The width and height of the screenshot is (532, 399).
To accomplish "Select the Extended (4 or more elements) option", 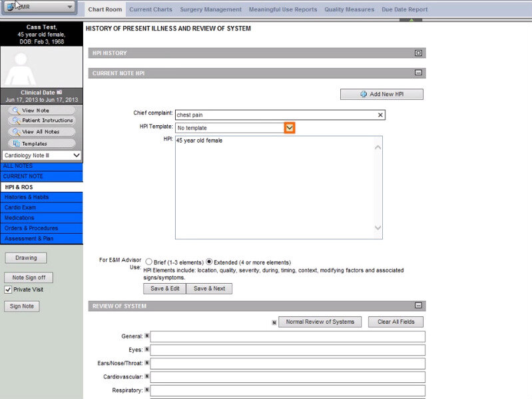I will [x=209, y=262].
